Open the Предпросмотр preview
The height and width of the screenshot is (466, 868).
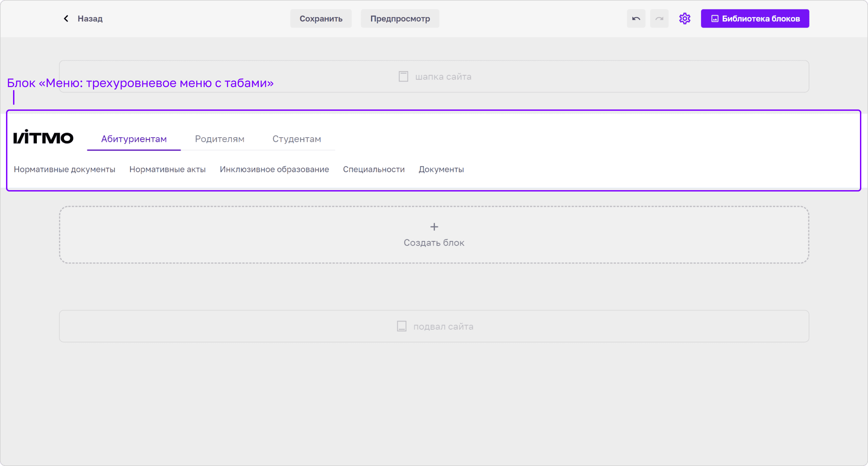tap(400, 18)
